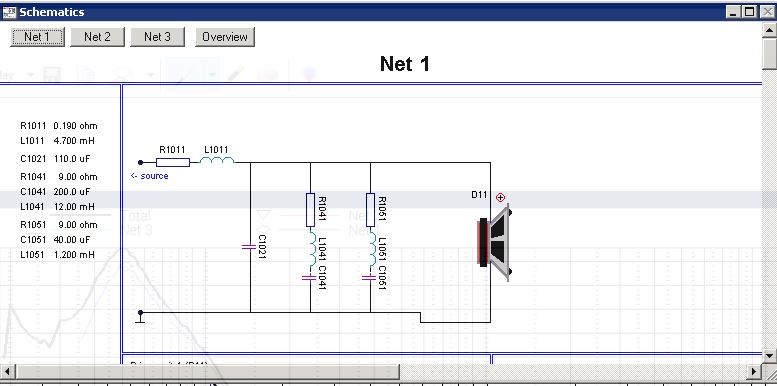
Task: Click the Schematics window title icon
Action: (x=9, y=12)
